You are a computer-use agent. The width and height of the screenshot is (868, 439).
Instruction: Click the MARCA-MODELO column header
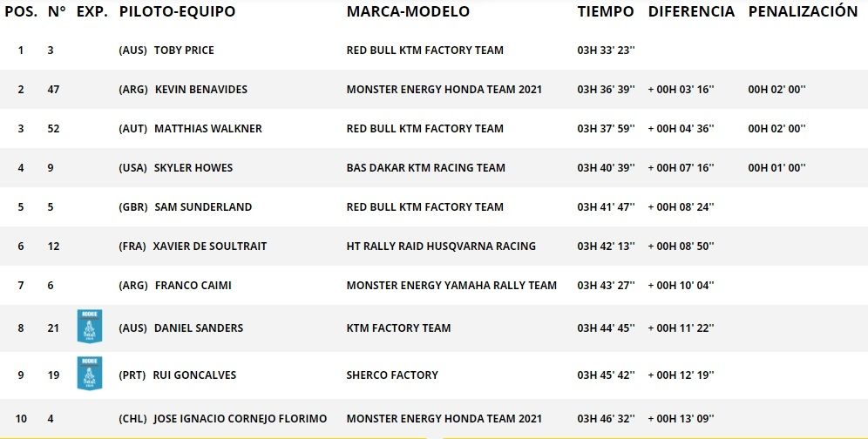[408, 12]
